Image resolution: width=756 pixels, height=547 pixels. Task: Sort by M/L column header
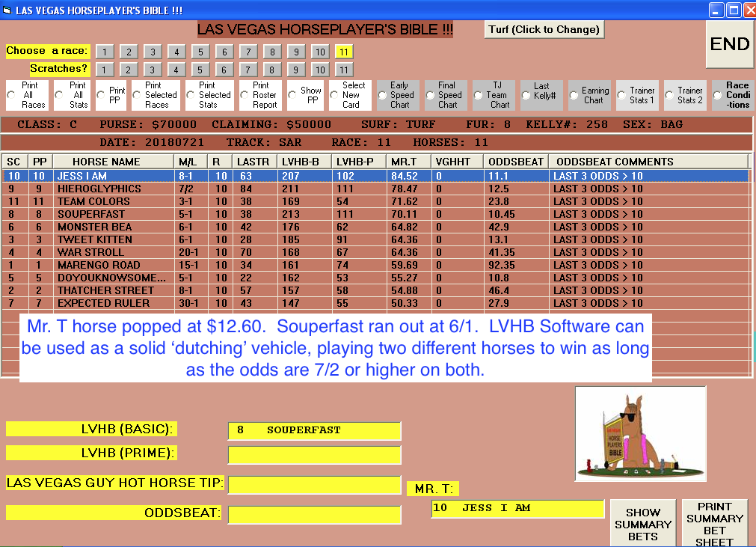191,162
